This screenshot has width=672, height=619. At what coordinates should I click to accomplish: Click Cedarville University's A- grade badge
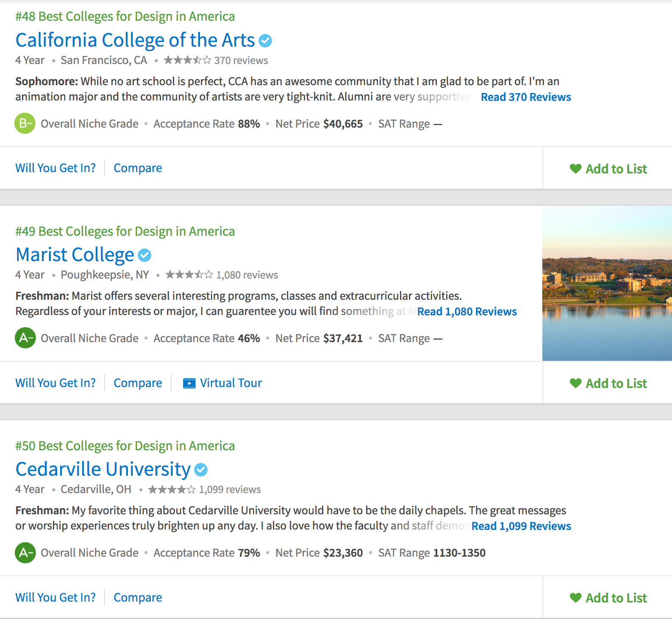(25, 552)
